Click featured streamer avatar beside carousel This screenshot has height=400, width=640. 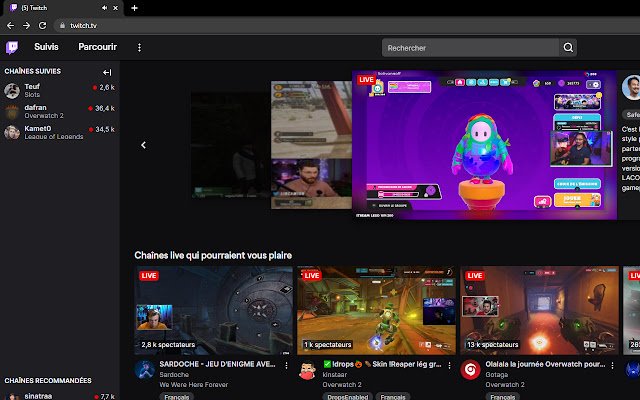631,87
